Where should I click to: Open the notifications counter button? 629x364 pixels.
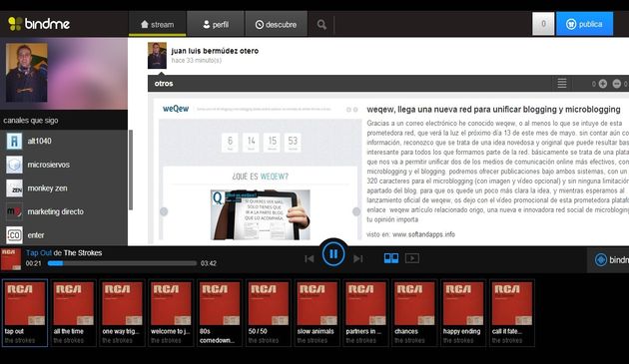click(543, 24)
